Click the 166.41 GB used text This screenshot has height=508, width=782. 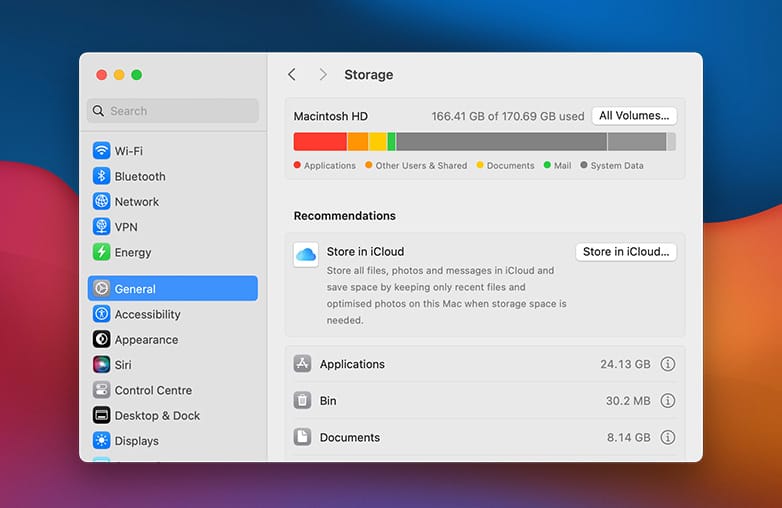point(508,116)
